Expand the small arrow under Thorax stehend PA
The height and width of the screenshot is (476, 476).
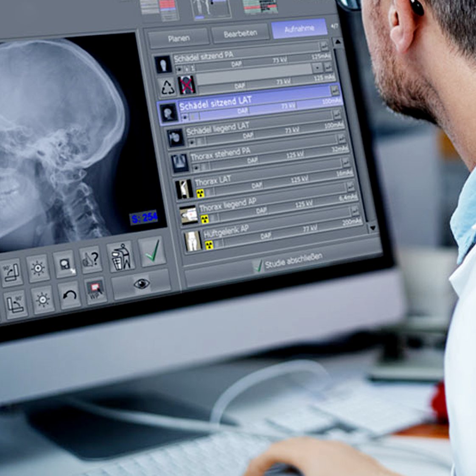pos(195,167)
